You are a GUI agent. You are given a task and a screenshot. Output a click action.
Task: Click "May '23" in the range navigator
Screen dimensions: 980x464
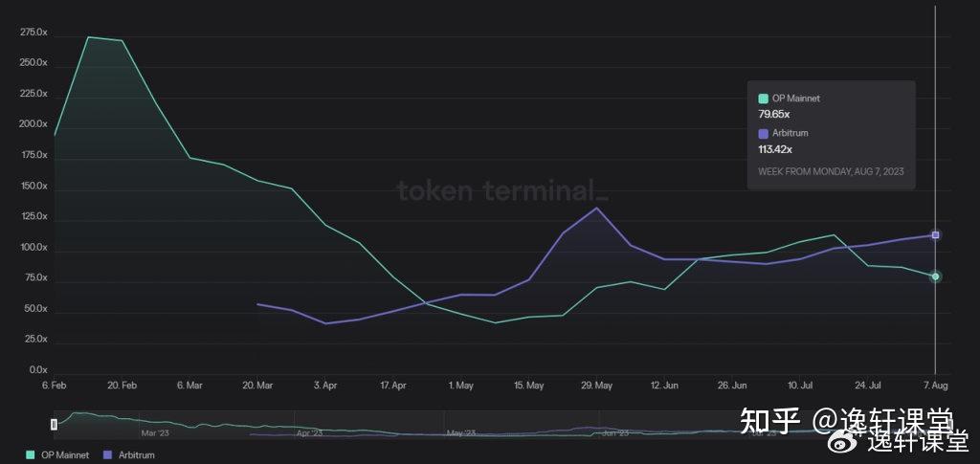tap(461, 432)
